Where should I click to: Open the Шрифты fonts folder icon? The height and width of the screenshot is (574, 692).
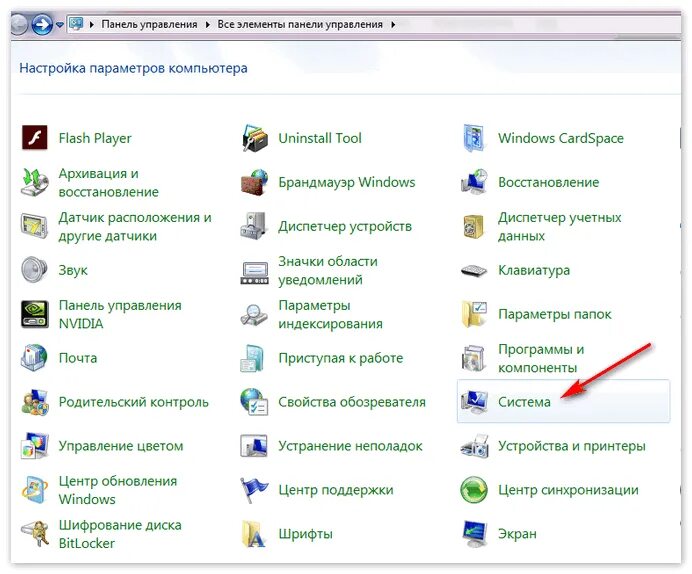click(254, 533)
